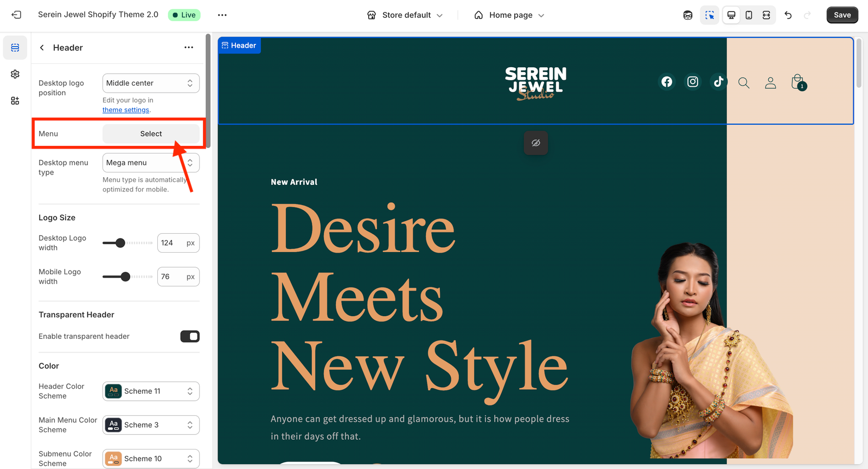Click the hidden section eye icon

536,143
